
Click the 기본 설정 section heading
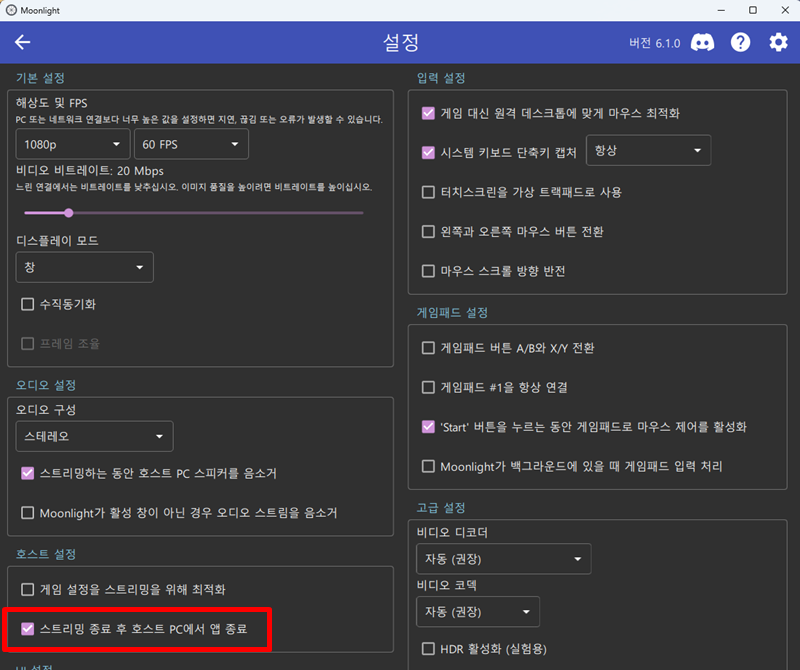[40, 78]
